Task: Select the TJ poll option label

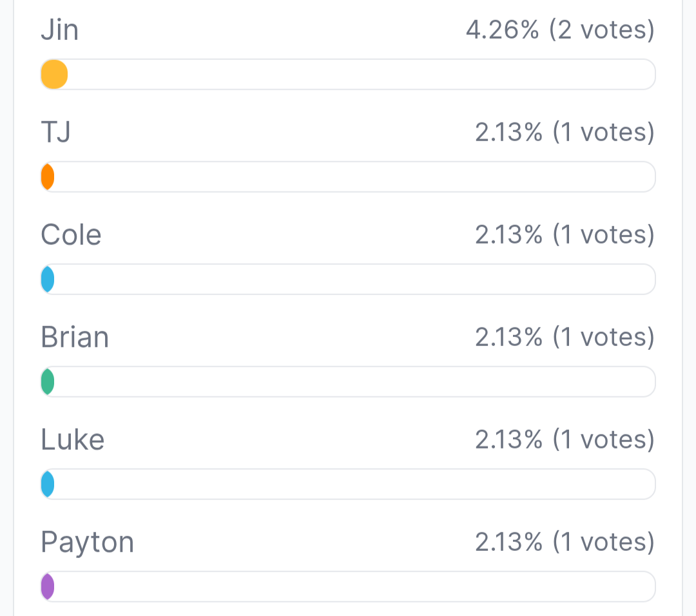Action: coord(55,132)
